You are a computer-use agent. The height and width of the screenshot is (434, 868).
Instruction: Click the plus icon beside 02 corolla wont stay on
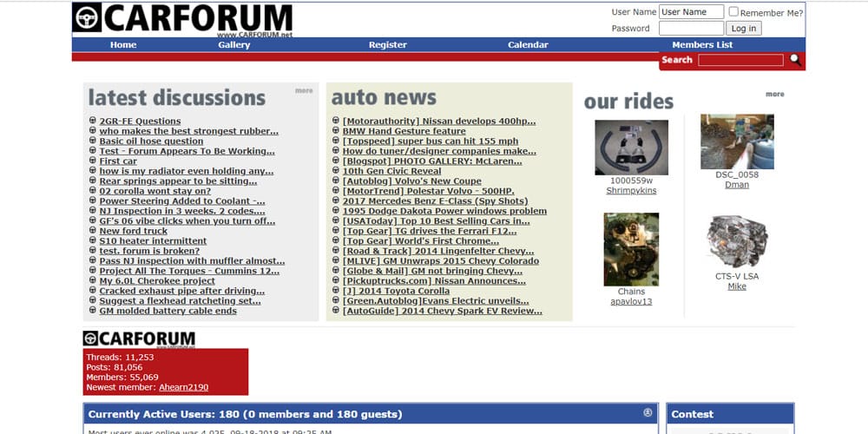point(93,190)
